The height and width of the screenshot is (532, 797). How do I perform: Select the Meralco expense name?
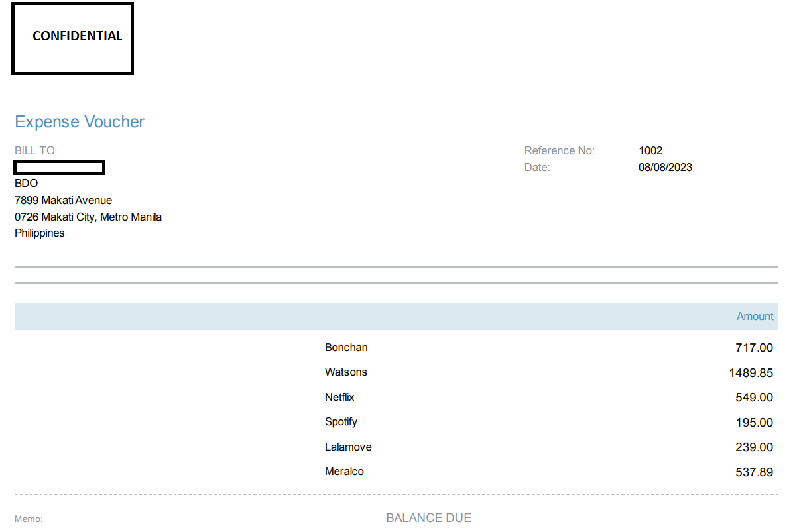point(344,472)
